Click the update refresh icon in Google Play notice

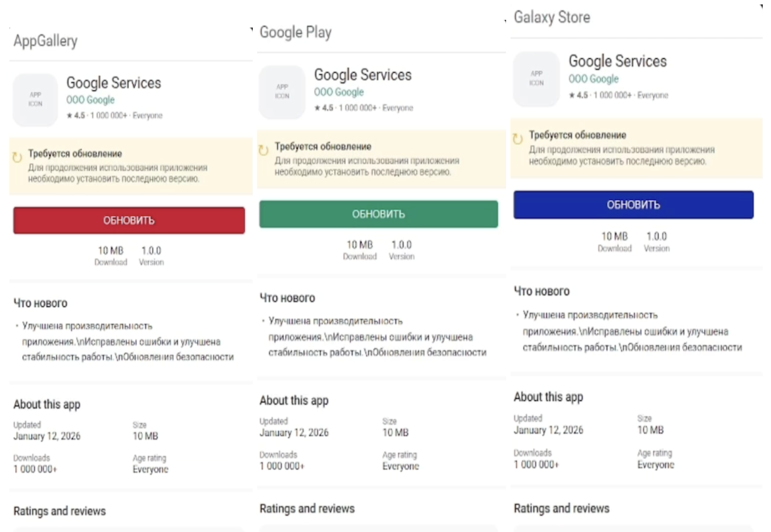click(263, 150)
